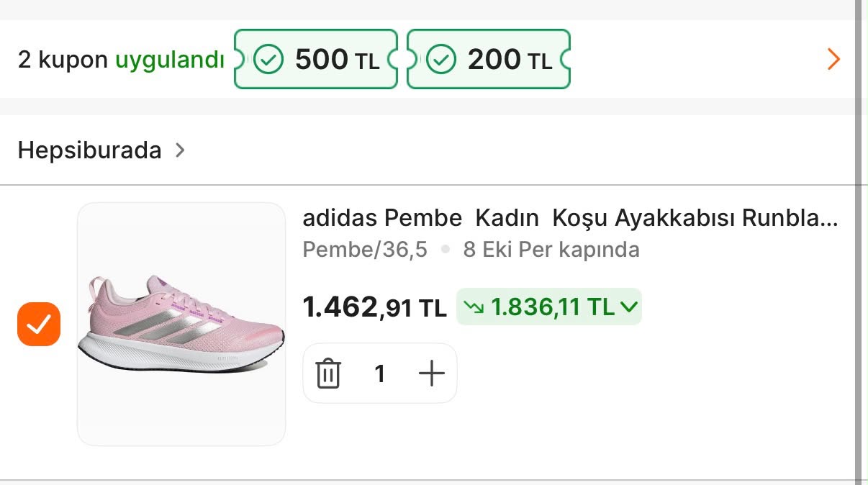Click the downward price trend arrow icon
Image resolution: width=868 pixels, height=485 pixels.
click(474, 307)
